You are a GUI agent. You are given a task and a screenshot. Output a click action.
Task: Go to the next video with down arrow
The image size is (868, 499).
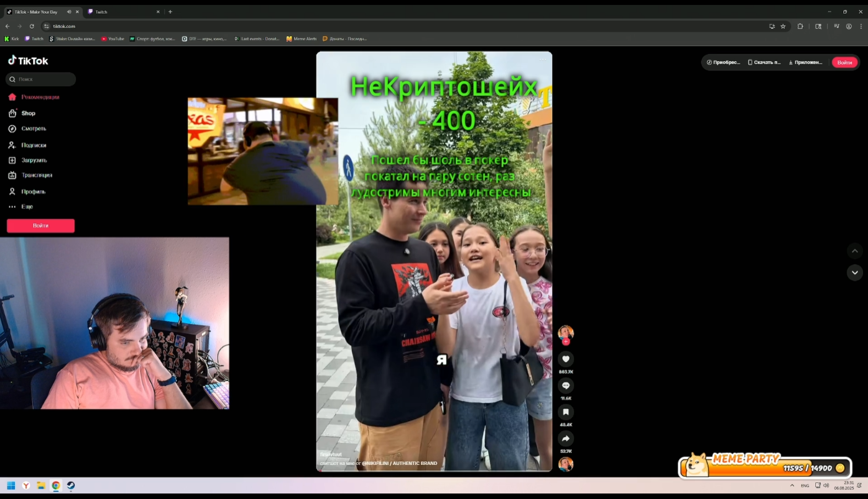point(855,273)
